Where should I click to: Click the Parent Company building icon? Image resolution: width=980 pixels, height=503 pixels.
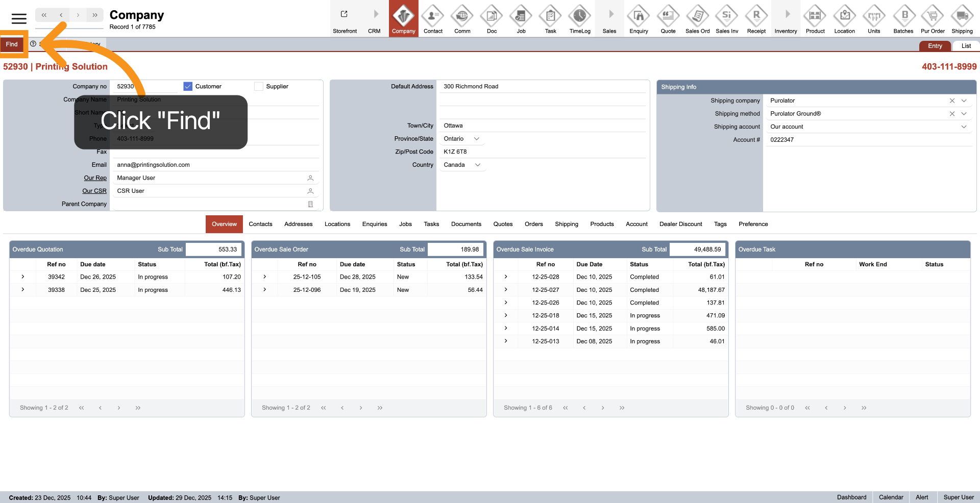[x=310, y=204]
